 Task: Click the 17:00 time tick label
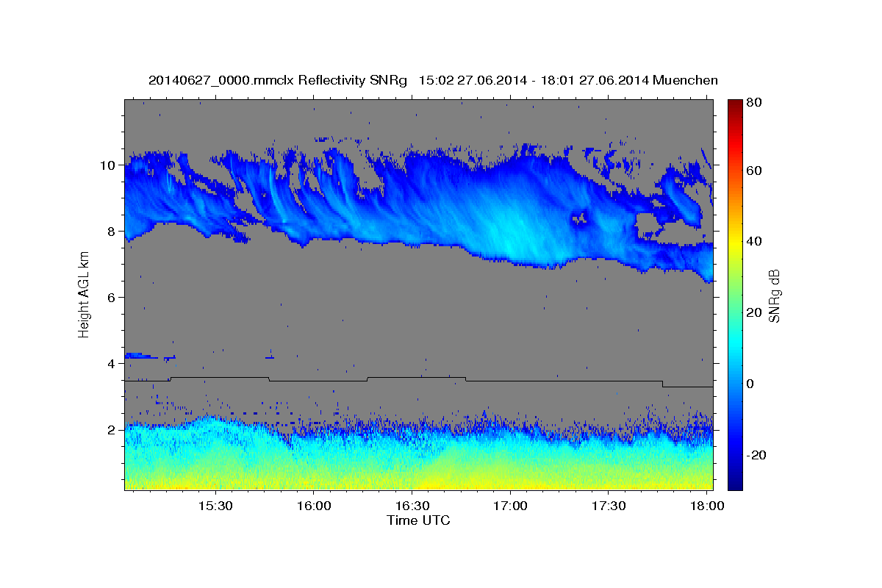pos(511,506)
